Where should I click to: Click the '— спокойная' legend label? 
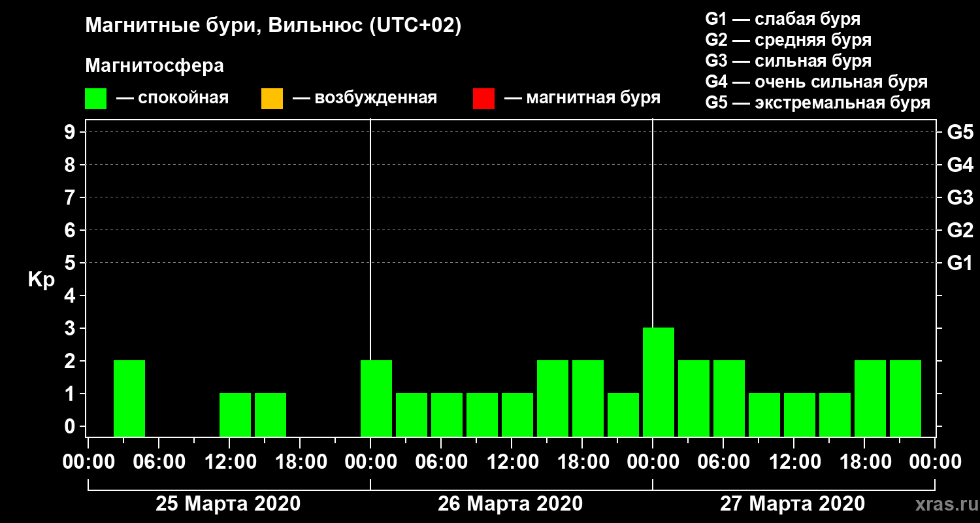click(x=172, y=99)
